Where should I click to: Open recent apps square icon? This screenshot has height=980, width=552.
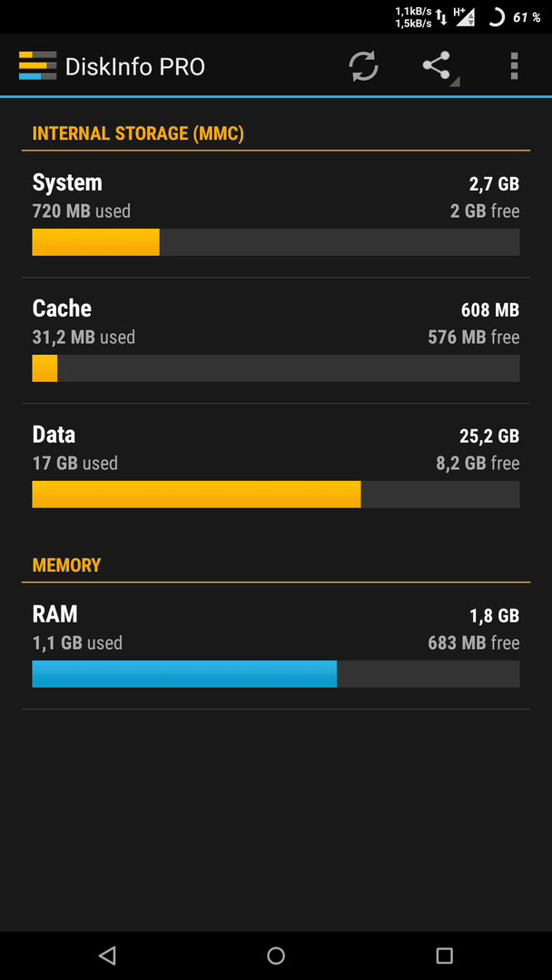(445, 955)
